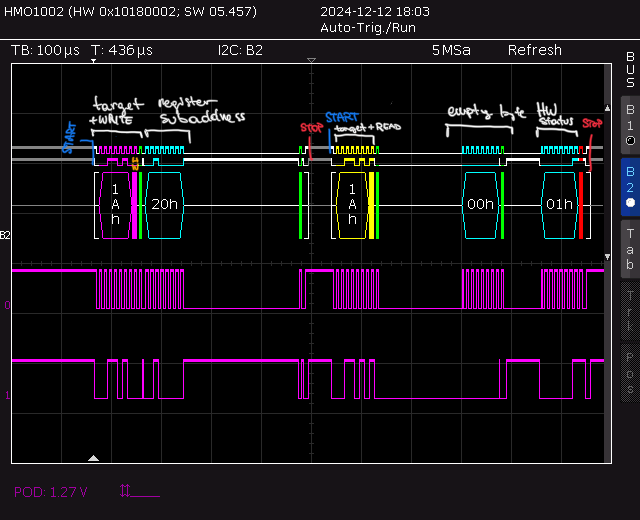The width and height of the screenshot is (640, 520).
Task: Click the decoded 00h byte hexagon
Action: click(x=480, y=205)
